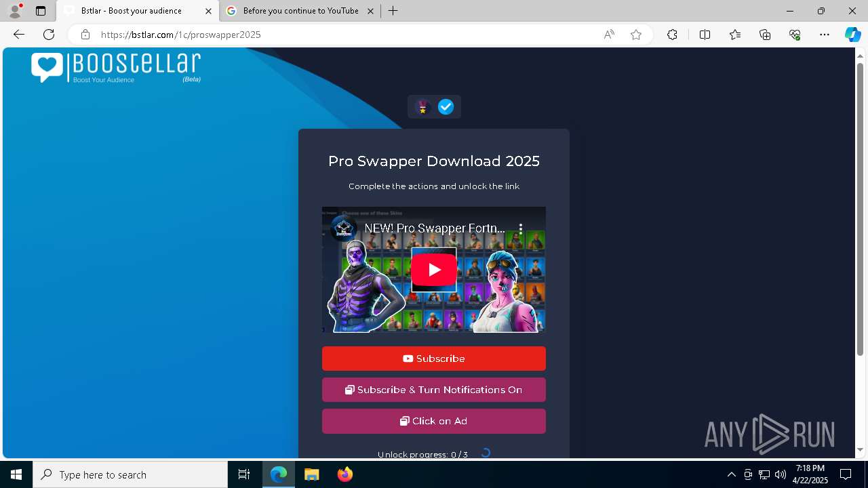Viewport: 868px width, 488px height.
Task: Launch the Copilot sidebar icon
Action: click(852, 35)
